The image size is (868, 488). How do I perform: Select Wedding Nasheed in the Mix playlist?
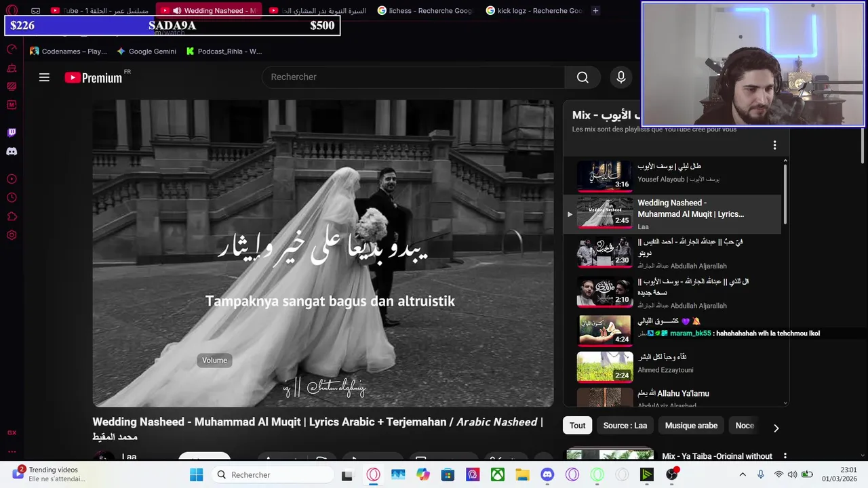click(x=671, y=214)
